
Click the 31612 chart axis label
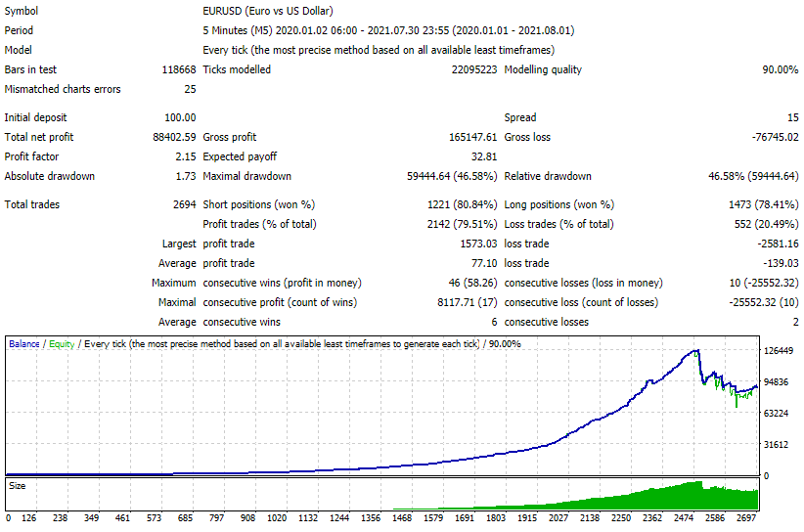coord(776,445)
